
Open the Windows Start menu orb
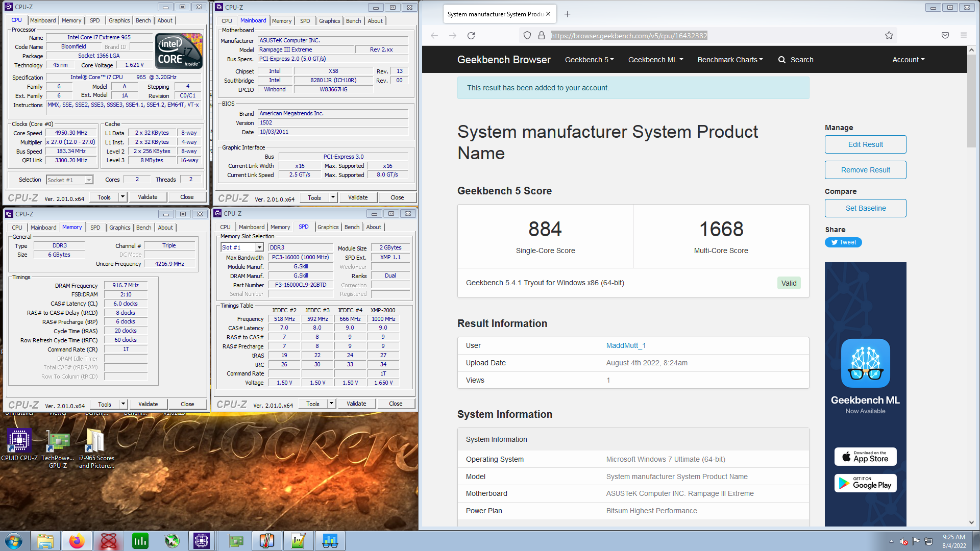pos(14,541)
